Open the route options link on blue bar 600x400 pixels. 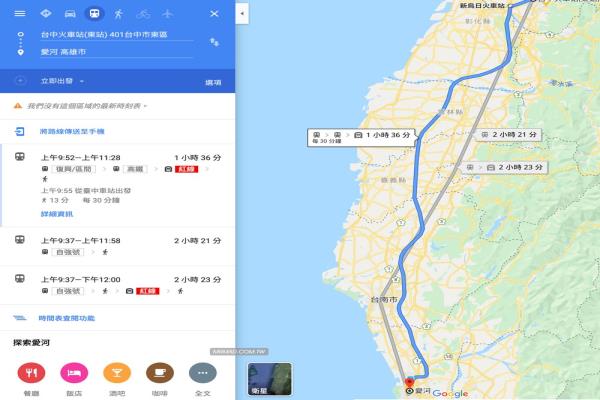(213, 82)
